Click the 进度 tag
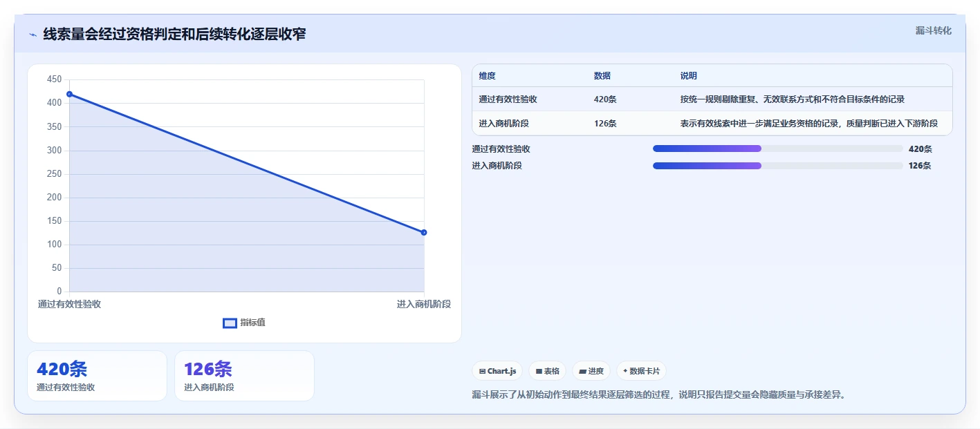Image resolution: width=980 pixels, height=429 pixels. click(x=591, y=371)
